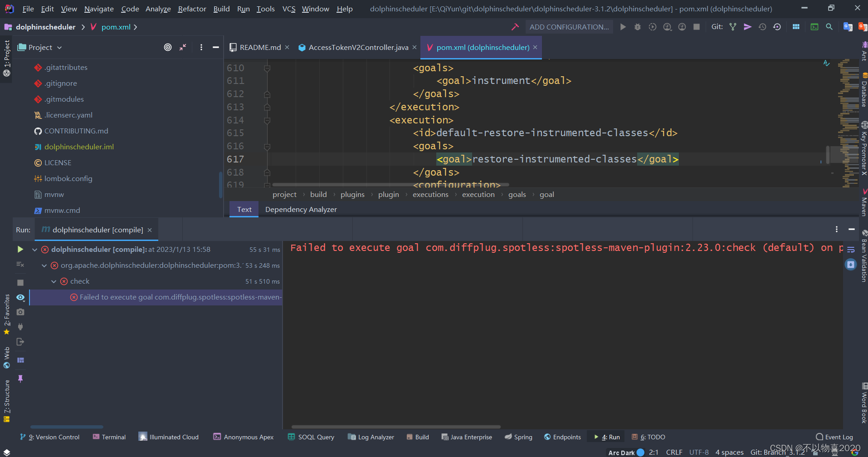The height and width of the screenshot is (457, 868).
Task: Open the VCS menu
Action: 288,9
